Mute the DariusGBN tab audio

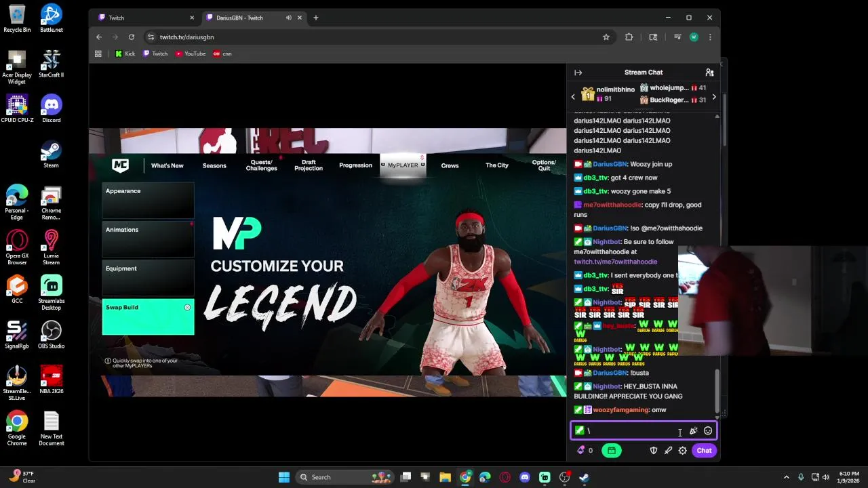[x=289, y=18]
